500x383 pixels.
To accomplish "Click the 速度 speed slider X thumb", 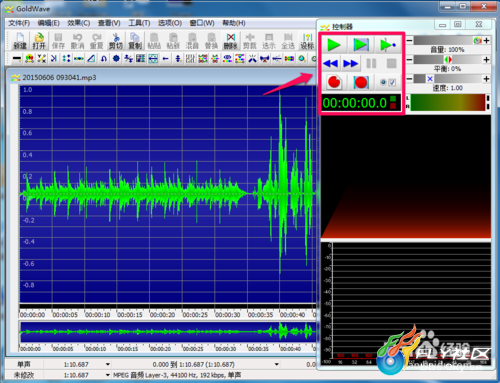I will tap(430, 79).
